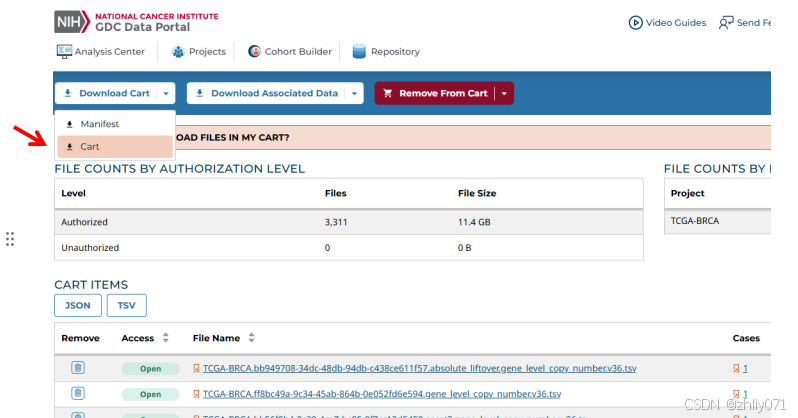Open the TCGA-BRCA.ff8bc49a gene_level_copy_number file link
Screen dimensions: 798x418
pyautogui.click(x=382, y=394)
